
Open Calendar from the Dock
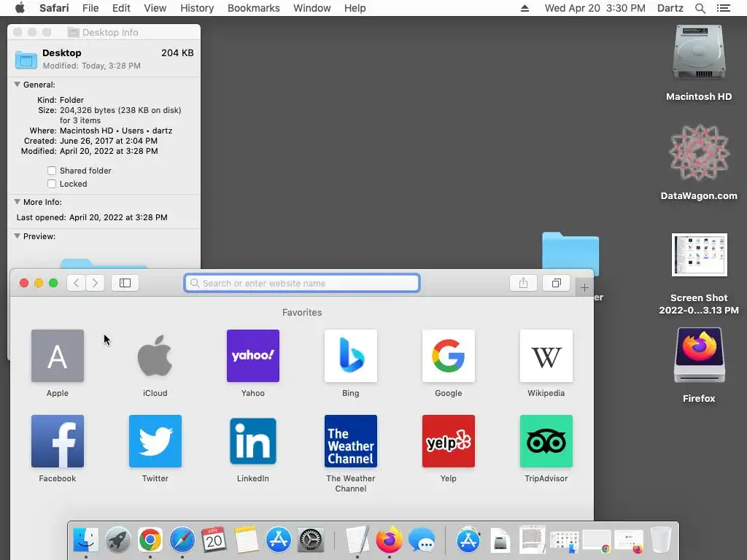(x=214, y=540)
